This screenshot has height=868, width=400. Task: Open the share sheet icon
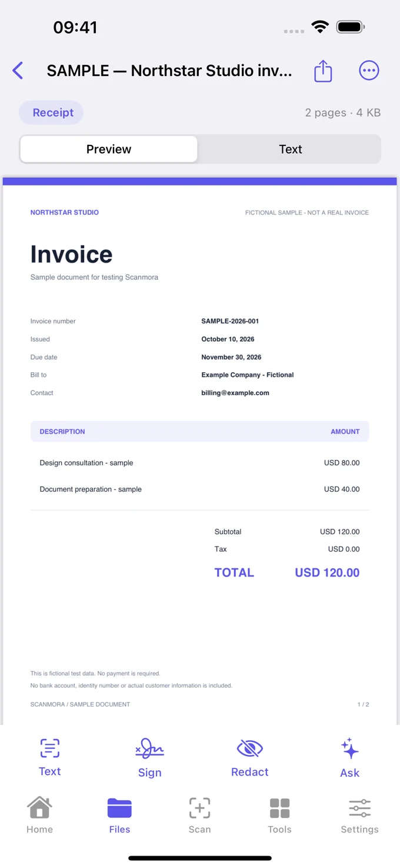(323, 71)
